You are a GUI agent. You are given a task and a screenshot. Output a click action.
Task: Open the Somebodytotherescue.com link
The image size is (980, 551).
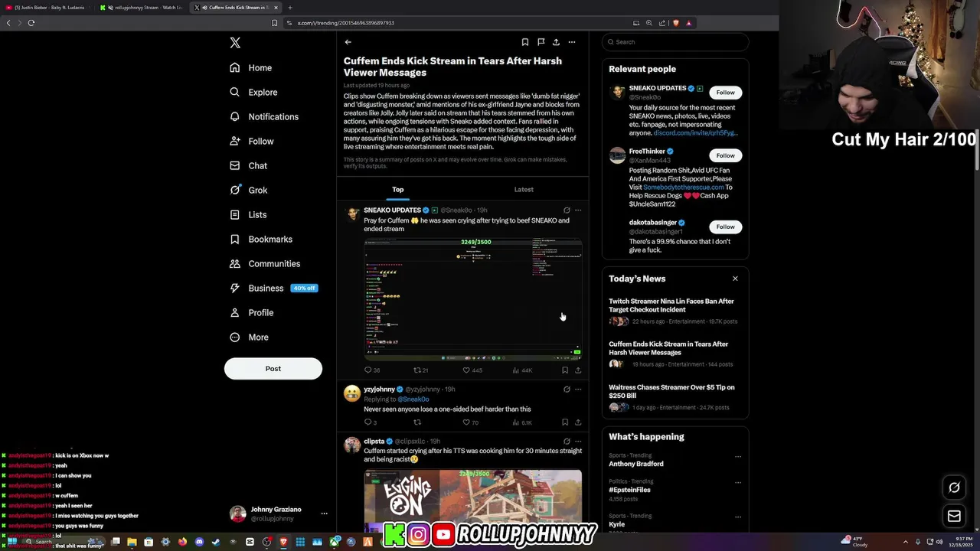[x=684, y=187]
